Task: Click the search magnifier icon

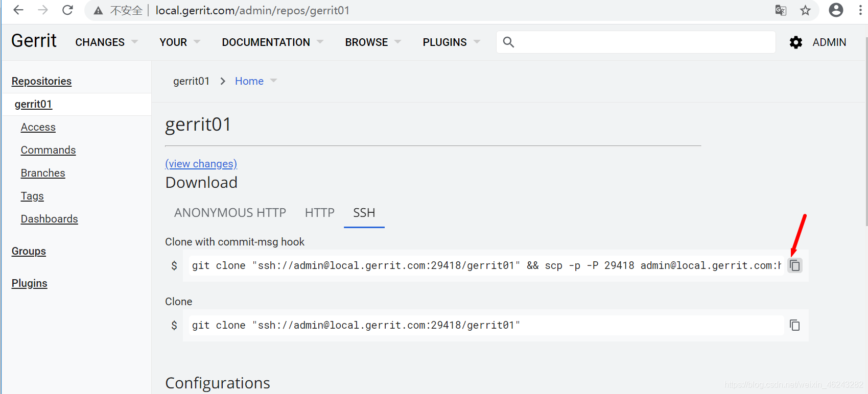Action: click(508, 42)
